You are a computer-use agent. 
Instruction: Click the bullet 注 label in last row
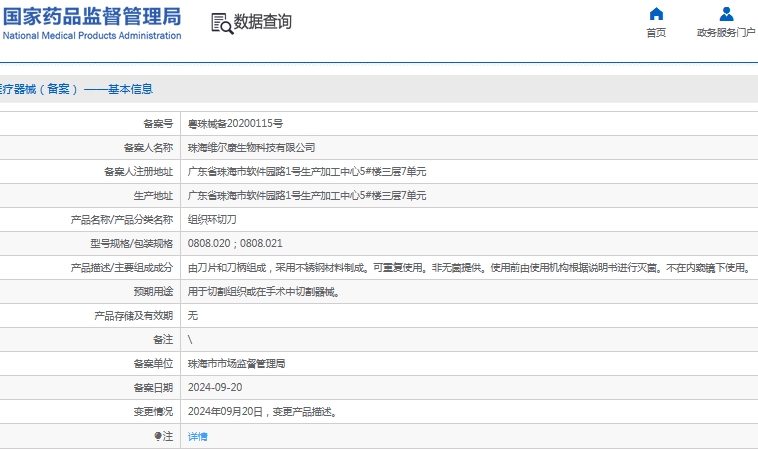163,436
